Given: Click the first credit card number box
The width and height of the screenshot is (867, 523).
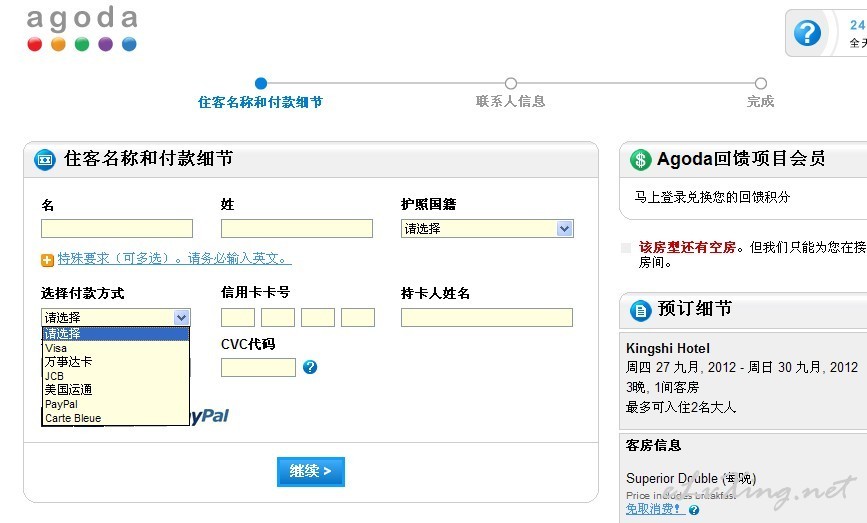Looking at the screenshot, I should coord(238,317).
